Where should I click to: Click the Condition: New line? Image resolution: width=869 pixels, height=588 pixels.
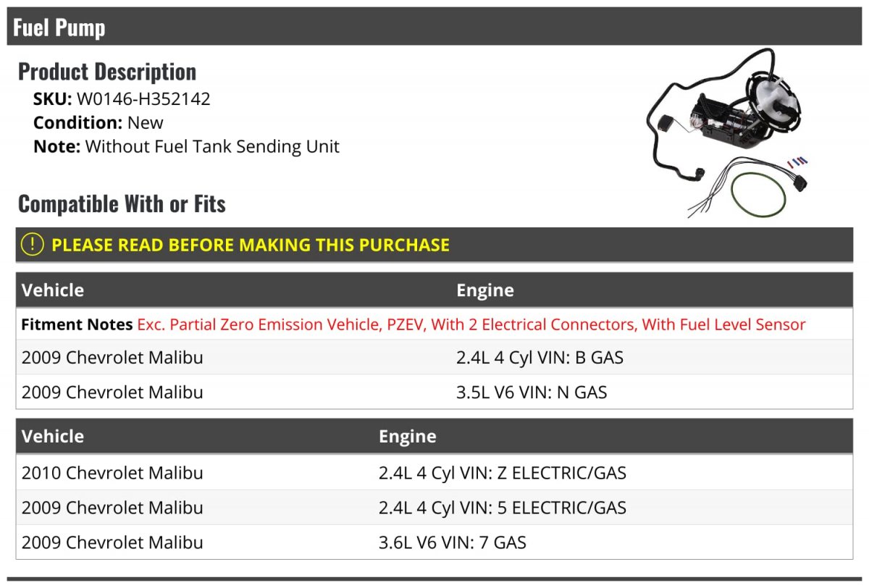click(98, 122)
